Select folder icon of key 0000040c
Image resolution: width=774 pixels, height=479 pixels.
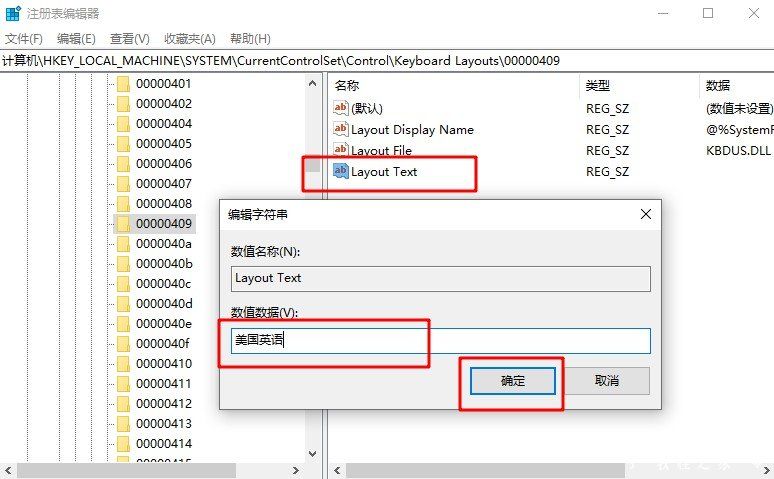(x=123, y=284)
